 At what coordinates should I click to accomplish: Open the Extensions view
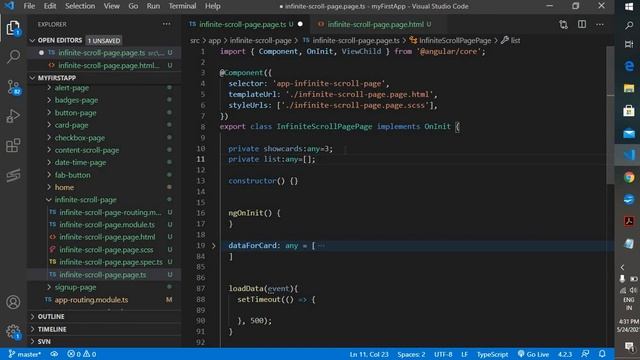[13, 145]
